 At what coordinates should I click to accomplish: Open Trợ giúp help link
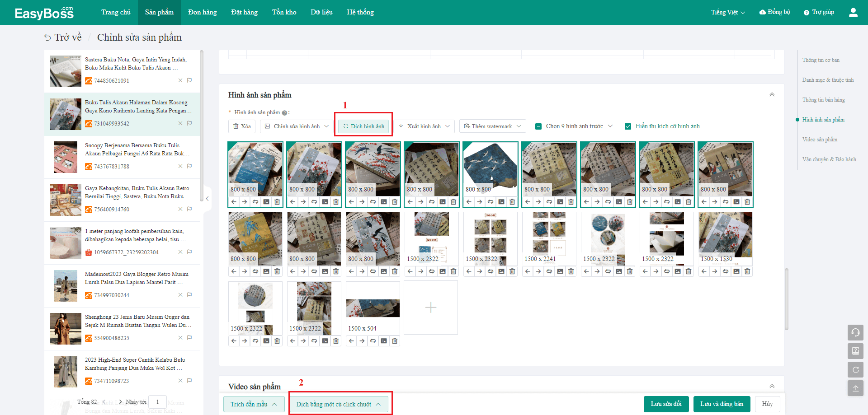click(x=819, y=12)
